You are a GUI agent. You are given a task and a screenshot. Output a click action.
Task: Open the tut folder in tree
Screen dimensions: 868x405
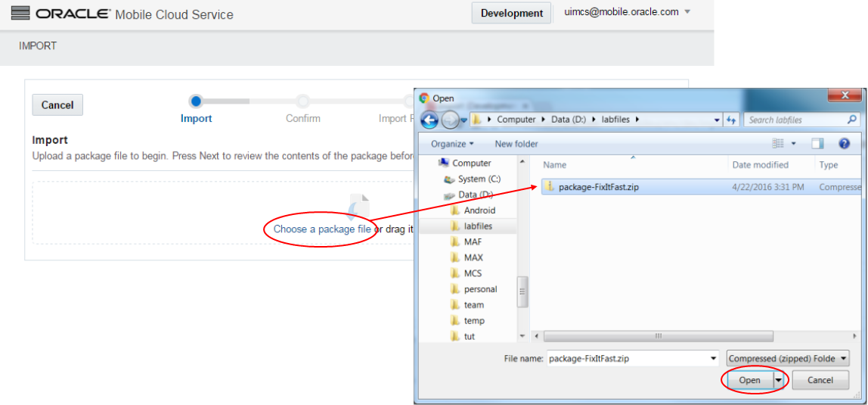(463, 336)
